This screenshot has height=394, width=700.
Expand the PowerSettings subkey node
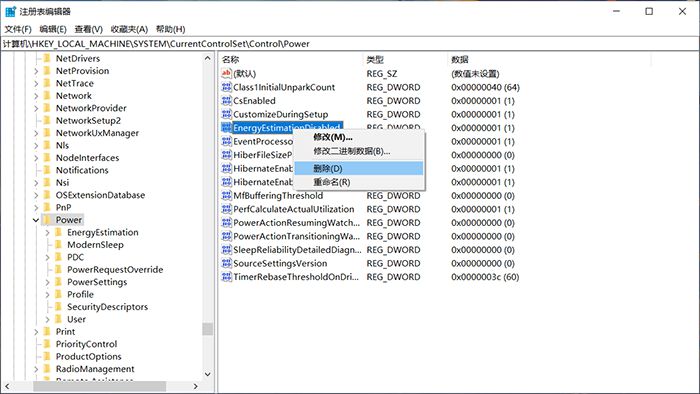[47, 282]
